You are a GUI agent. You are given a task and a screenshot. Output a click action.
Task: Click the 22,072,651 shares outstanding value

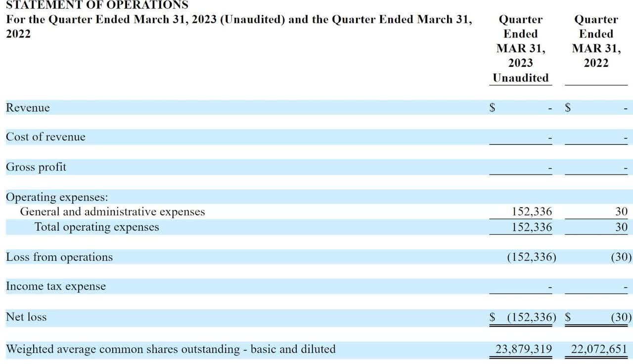(x=599, y=349)
